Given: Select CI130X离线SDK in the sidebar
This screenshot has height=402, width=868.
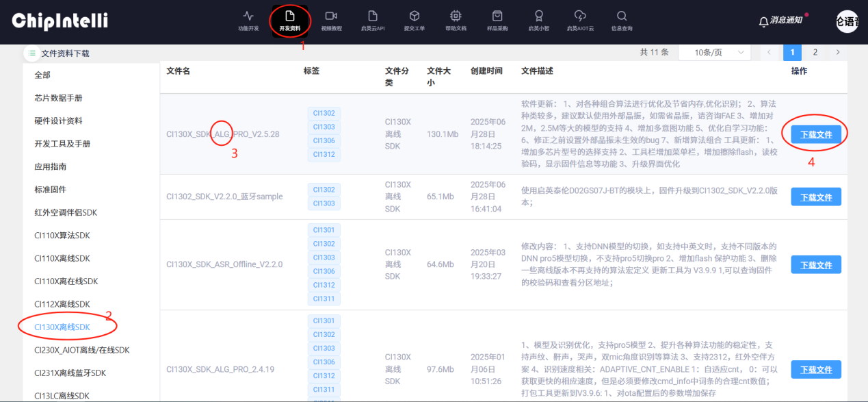Looking at the screenshot, I should pyautogui.click(x=62, y=327).
